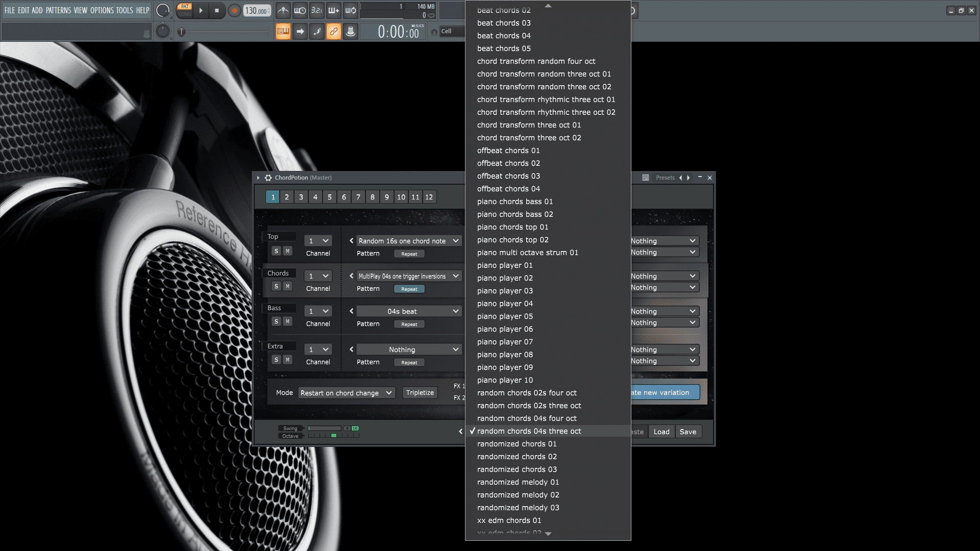
Task: Solo the Extra track
Action: pos(276,360)
